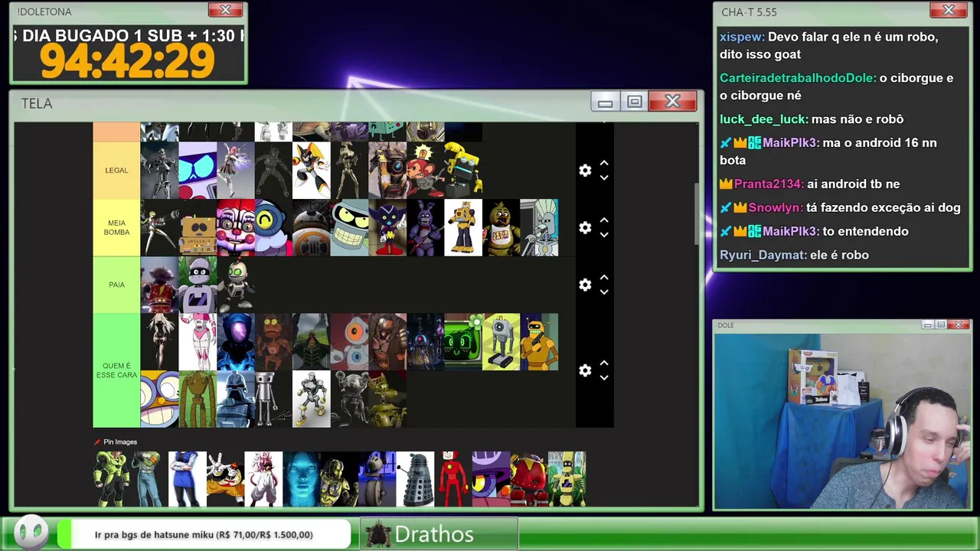980x551 pixels.
Task: Select the gold robot holding a gun
Action: [x=539, y=341]
